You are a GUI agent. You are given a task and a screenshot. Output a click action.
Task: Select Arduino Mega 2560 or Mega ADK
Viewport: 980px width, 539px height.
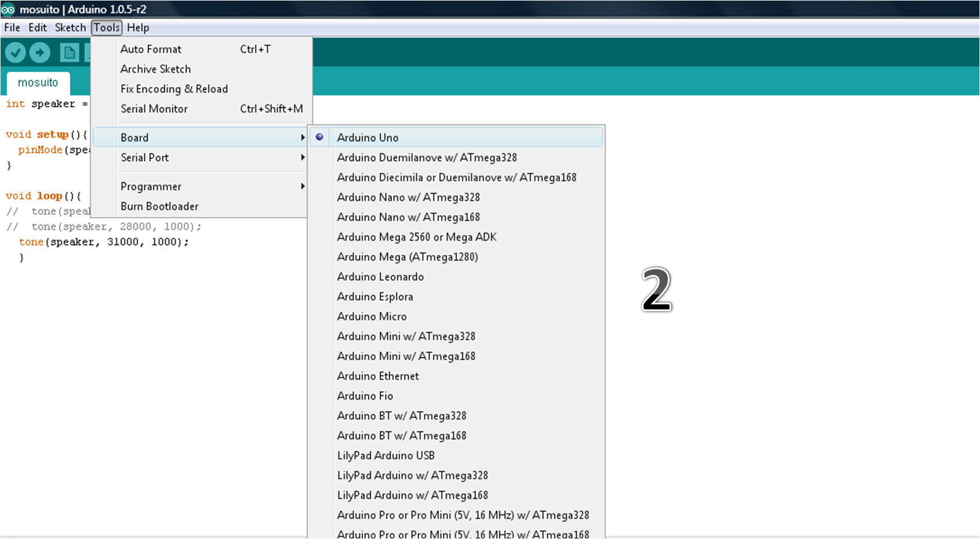(457, 237)
